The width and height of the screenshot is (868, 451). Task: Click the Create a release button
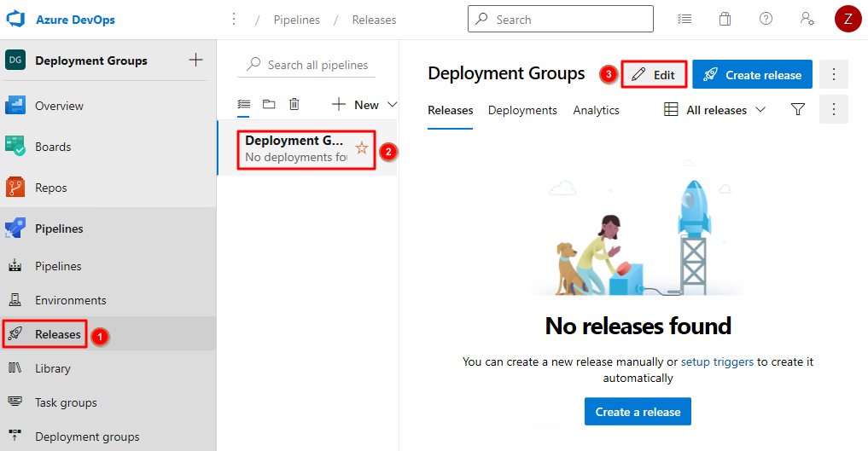click(x=638, y=411)
